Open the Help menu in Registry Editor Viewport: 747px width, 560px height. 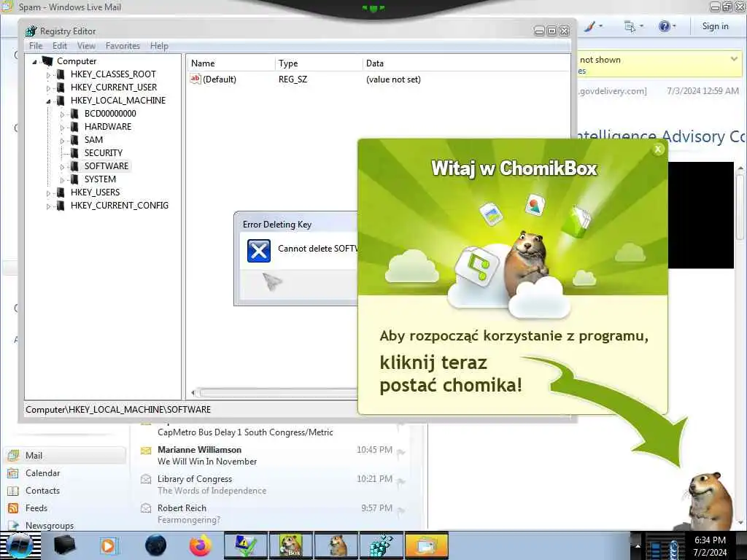159,46
